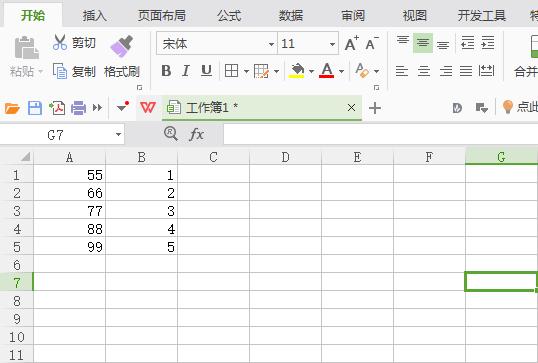Screen dimensions: 538x363
Task: Expand draw border dropdown arrow
Action: (x=277, y=71)
